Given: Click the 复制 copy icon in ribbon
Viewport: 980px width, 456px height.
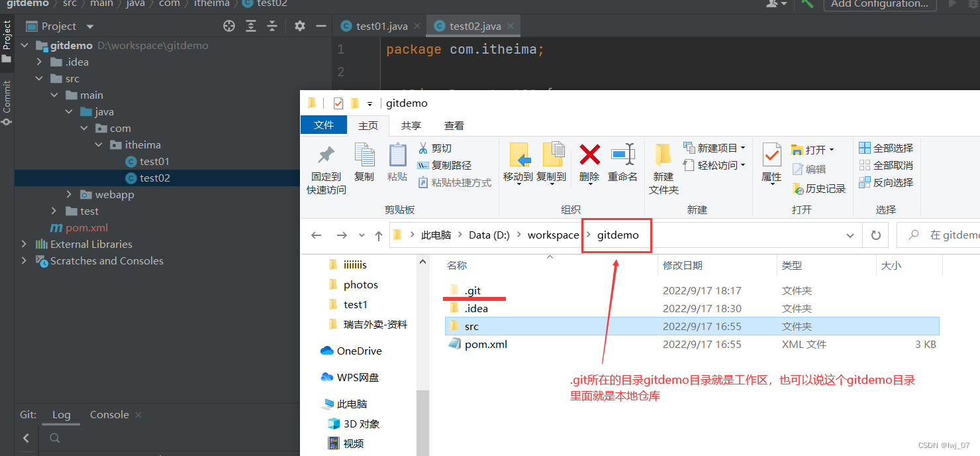Looking at the screenshot, I should [x=364, y=155].
